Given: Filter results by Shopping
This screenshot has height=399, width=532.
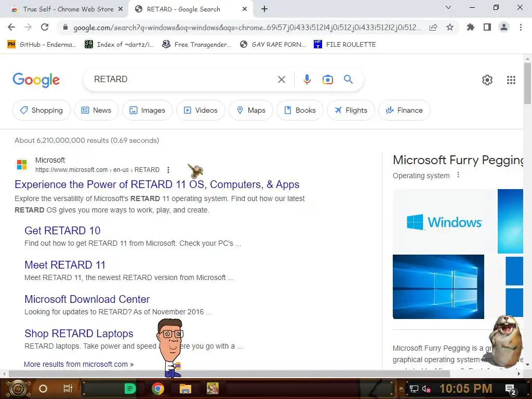Looking at the screenshot, I should 42,110.
